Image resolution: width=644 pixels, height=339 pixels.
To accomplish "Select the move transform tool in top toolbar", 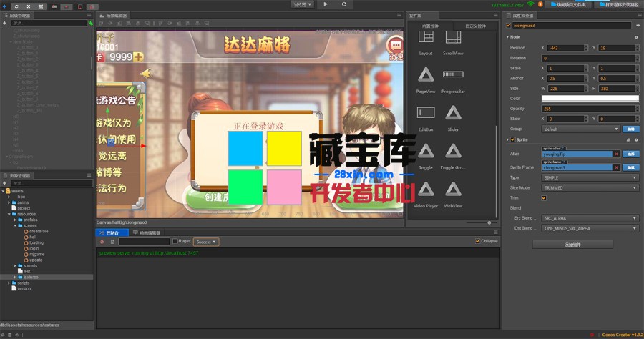I will tap(4, 6).
